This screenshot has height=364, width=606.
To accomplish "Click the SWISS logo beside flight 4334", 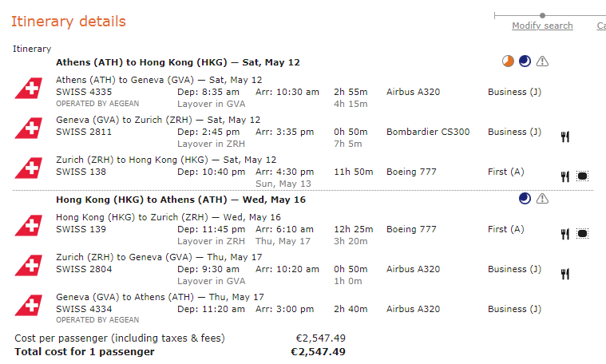I will click(29, 306).
